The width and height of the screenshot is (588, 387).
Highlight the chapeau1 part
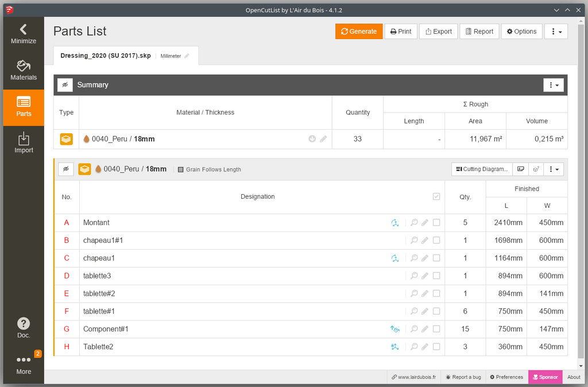point(414,258)
